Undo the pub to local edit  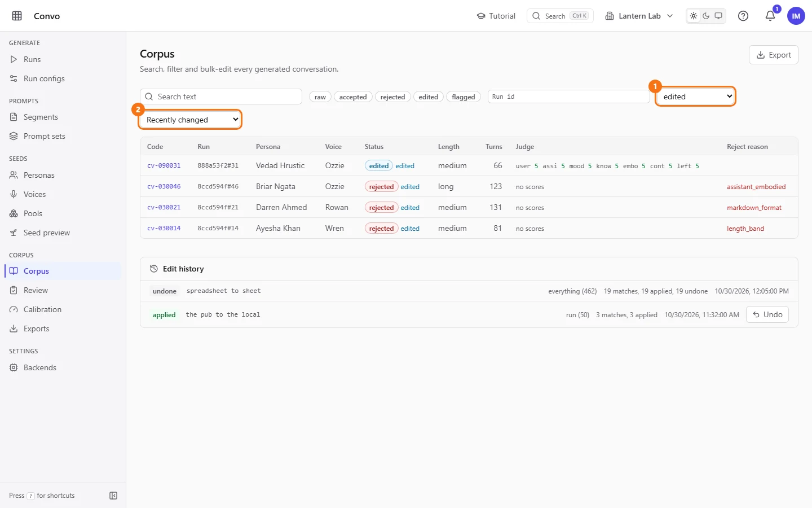767,314
